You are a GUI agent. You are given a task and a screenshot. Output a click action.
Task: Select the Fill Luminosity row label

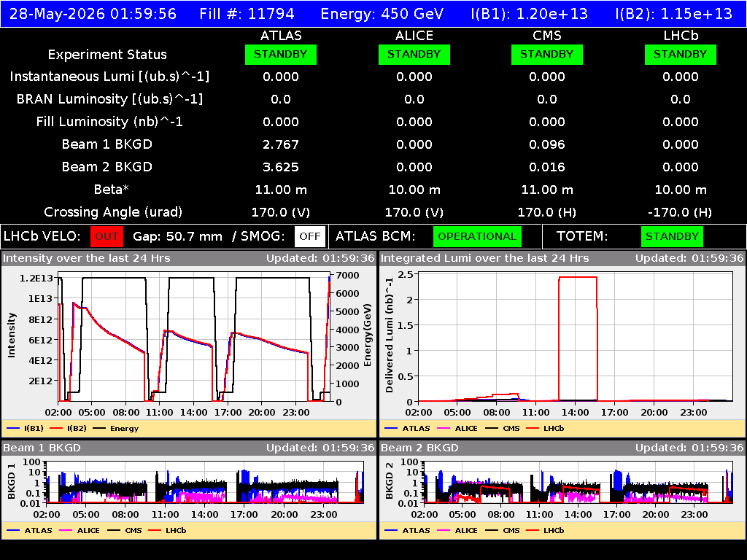coord(109,122)
